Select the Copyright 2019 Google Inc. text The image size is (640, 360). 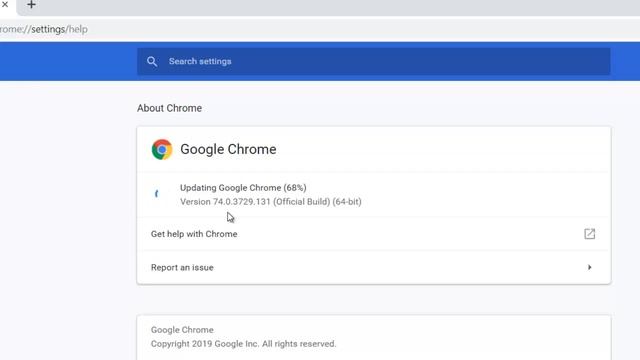point(244,344)
